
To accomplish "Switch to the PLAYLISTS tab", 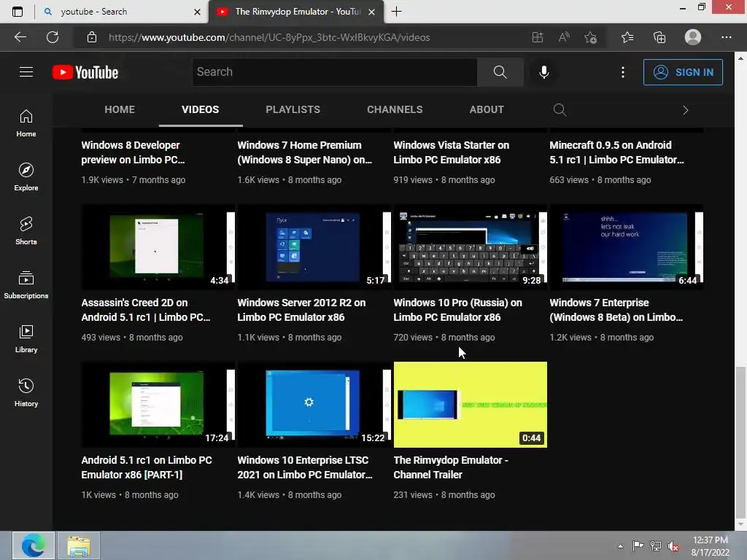I will click(293, 109).
